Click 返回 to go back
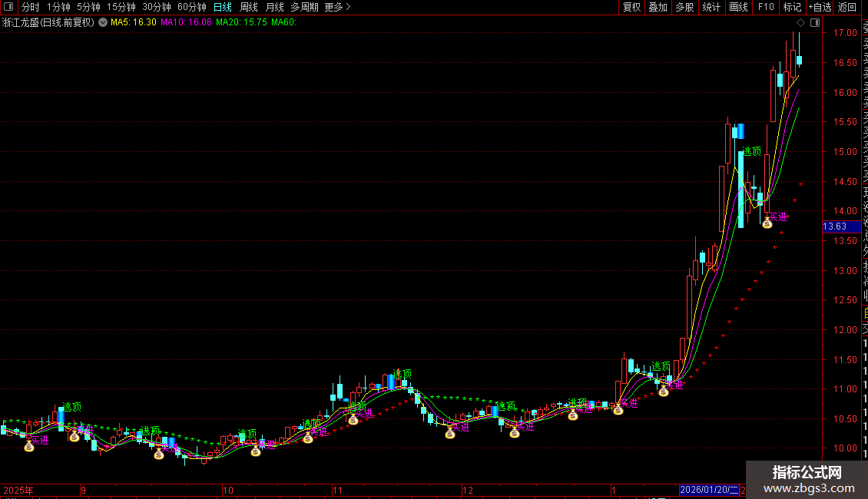 pos(847,7)
